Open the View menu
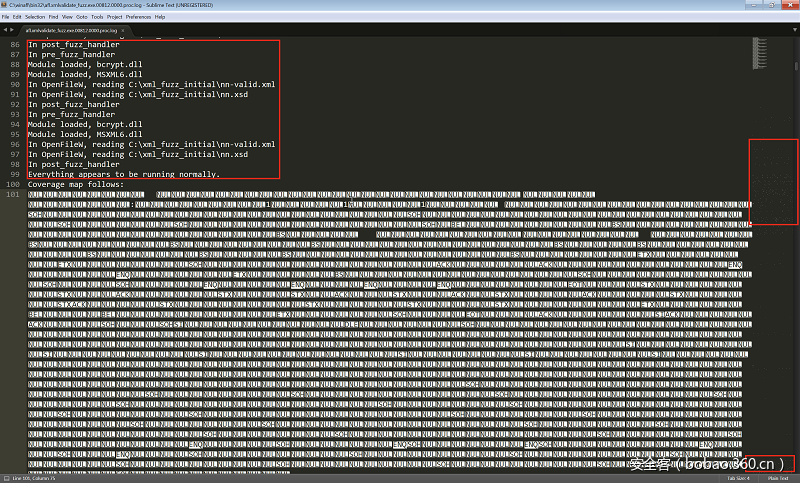Screen dimensions: 800x483 [67, 17]
